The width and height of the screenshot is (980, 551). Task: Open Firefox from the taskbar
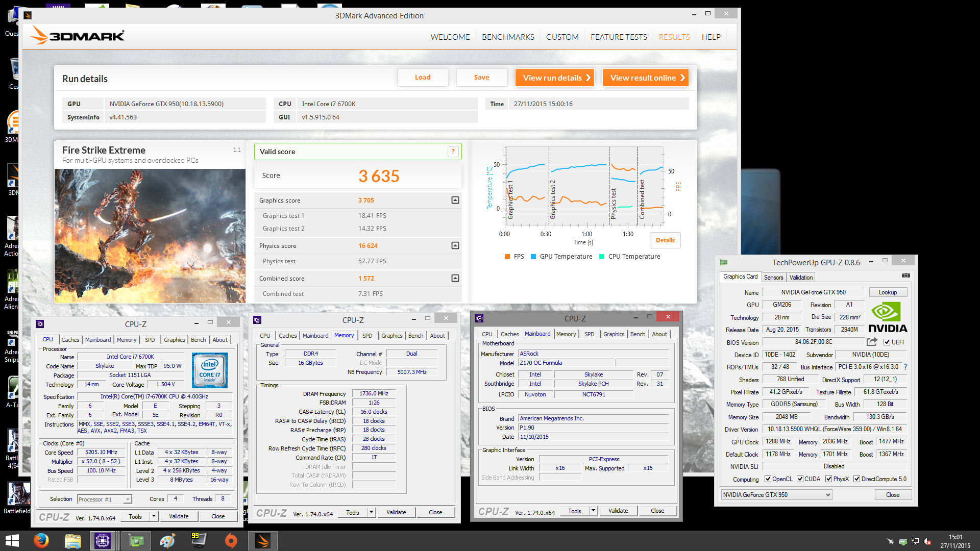[x=41, y=541]
